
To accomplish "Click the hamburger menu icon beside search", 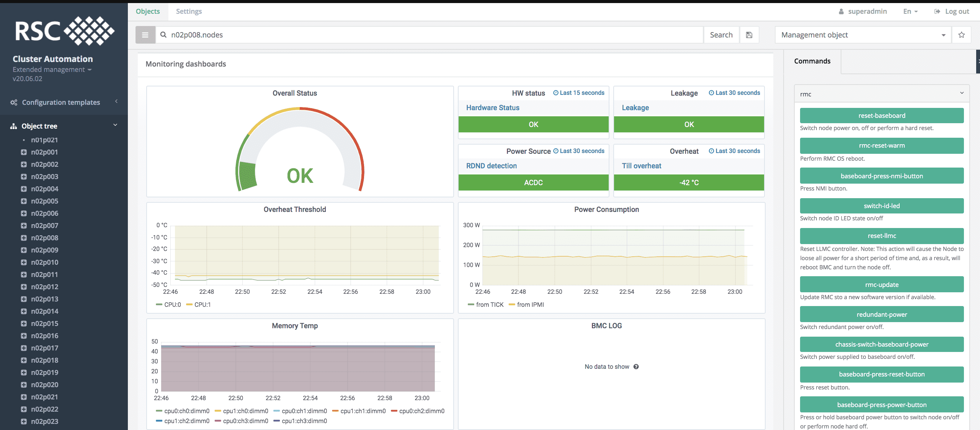I will (145, 35).
